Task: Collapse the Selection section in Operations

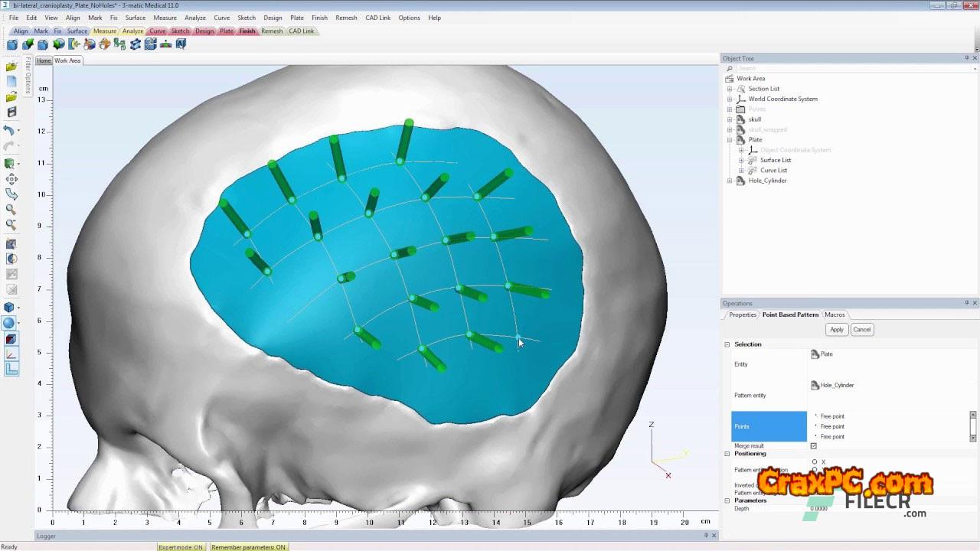Action: (x=727, y=344)
